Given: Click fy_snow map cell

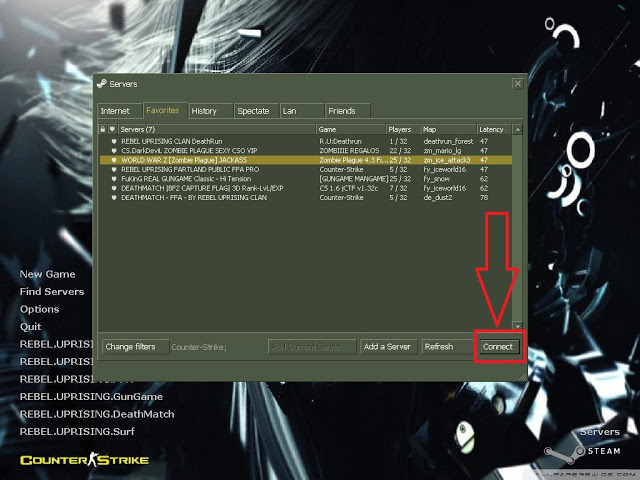Looking at the screenshot, I should [437, 179].
